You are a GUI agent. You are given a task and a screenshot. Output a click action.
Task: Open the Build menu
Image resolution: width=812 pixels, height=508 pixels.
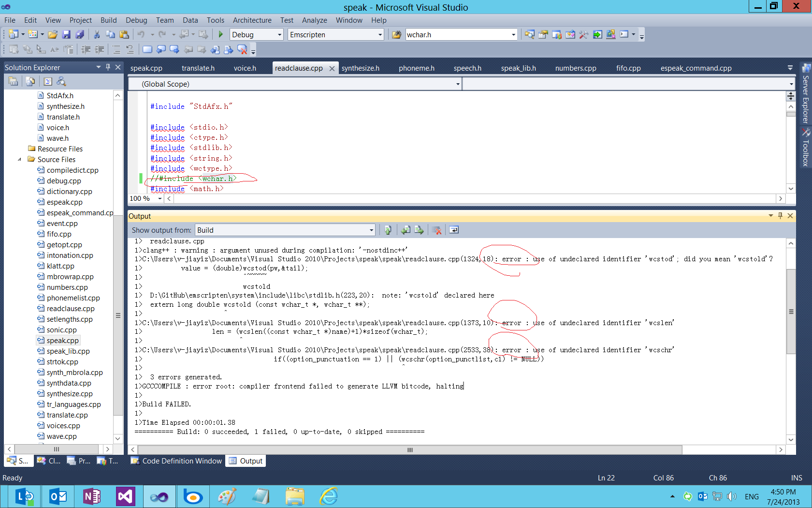pos(109,20)
